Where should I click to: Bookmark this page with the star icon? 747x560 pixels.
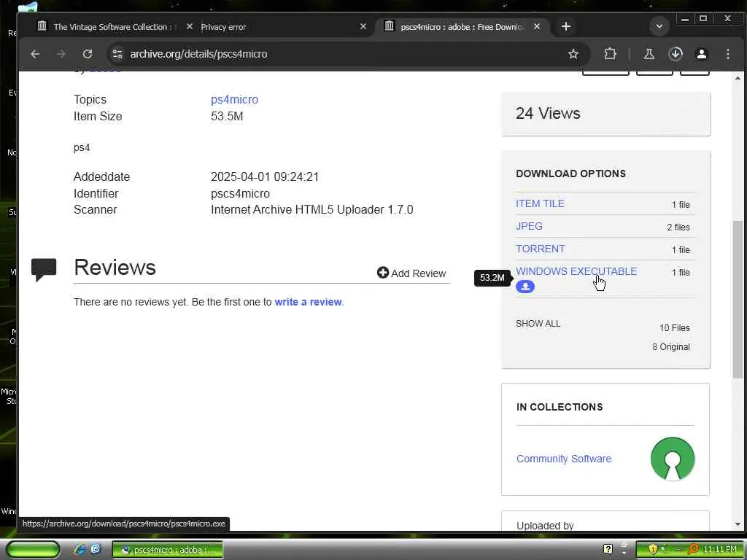click(x=573, y=54)
